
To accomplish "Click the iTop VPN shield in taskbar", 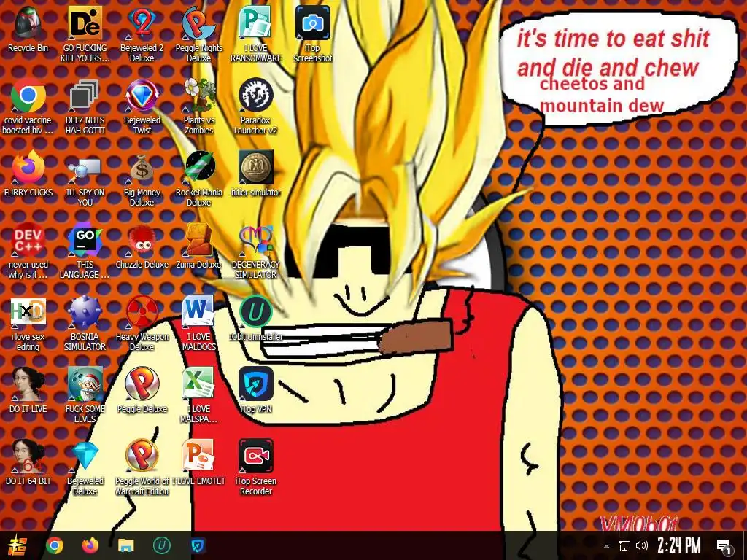I will pos(198,545).
